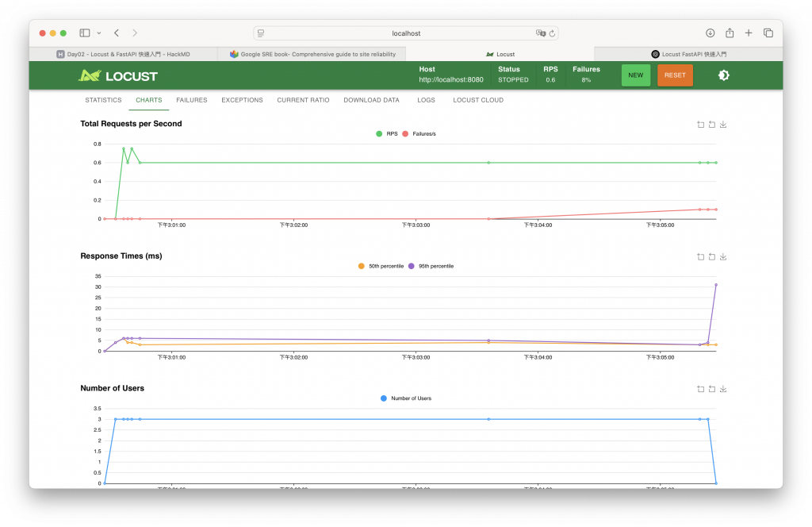Click the Share icon in Safari toolbar
Image resolution: width=812 pixels, height=527 pixels.
[x=730, y=33]
